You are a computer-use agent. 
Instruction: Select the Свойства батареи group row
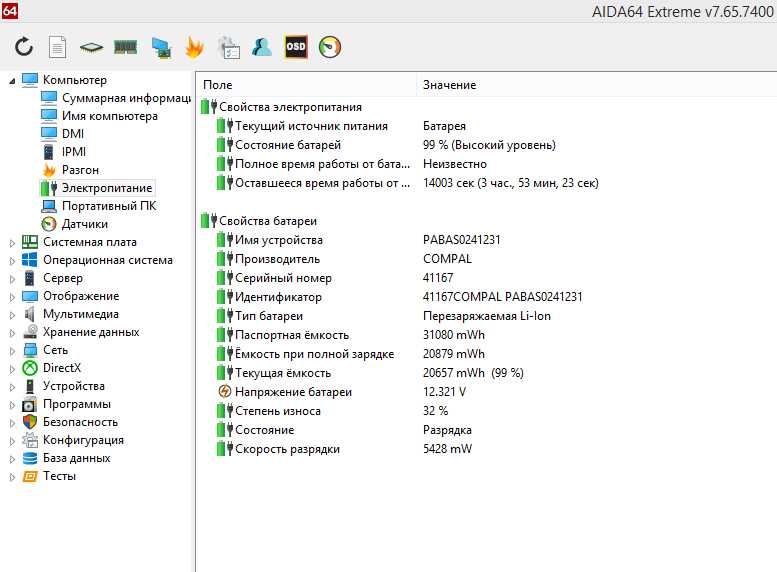click(487, 221)
